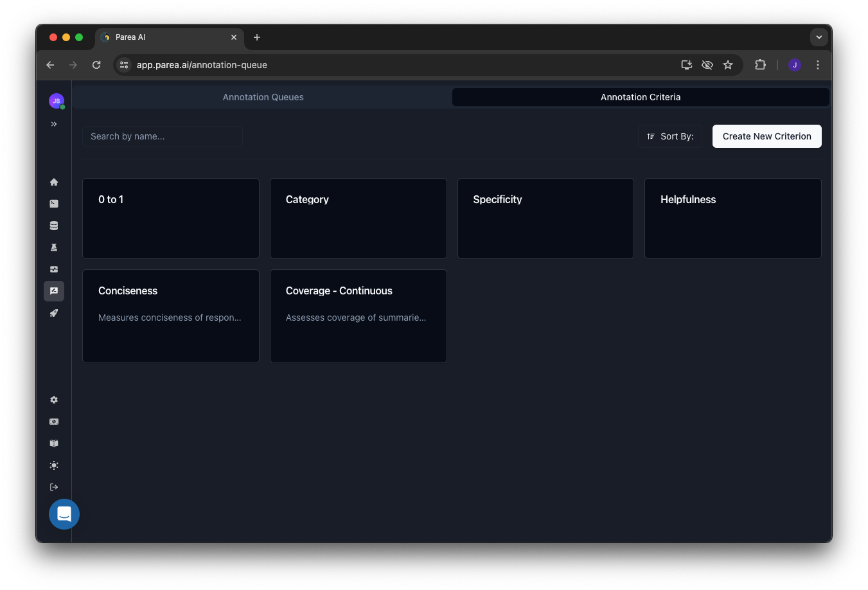
Task: Open deployments via the rocket icon
Action: (x=54, y=313)
